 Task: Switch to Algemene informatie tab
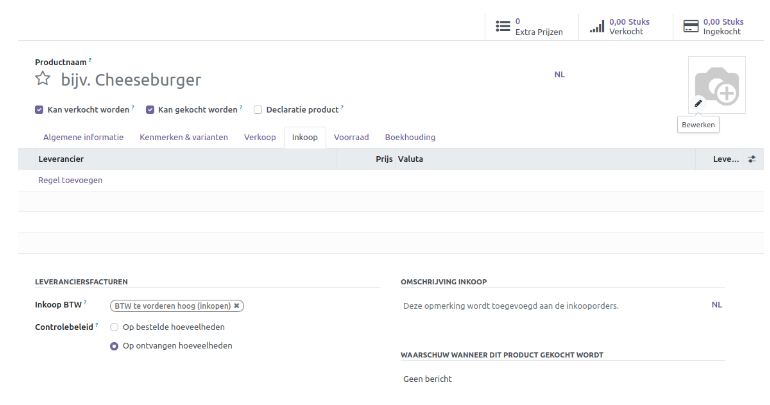tap(83, 137)
